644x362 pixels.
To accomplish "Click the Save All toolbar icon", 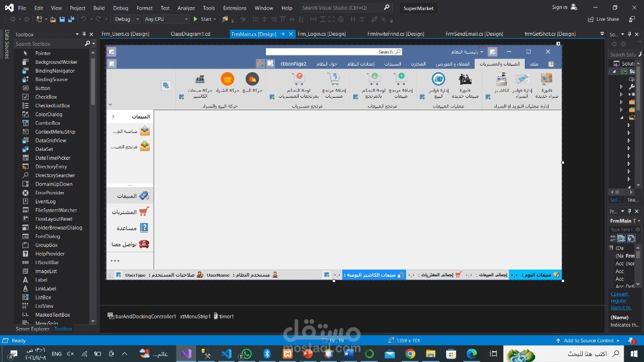I will (71, 19).
